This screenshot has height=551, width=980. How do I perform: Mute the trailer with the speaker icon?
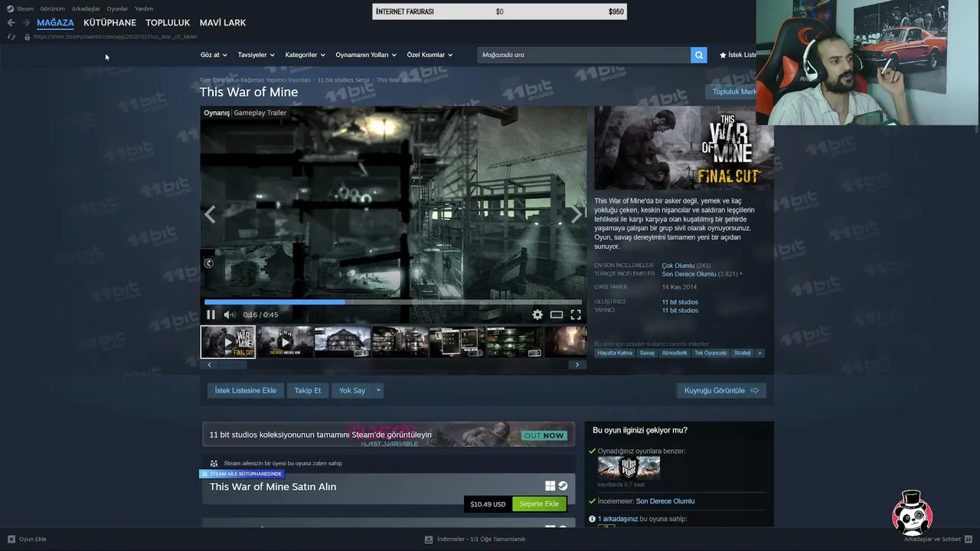(x=229, y=315)
